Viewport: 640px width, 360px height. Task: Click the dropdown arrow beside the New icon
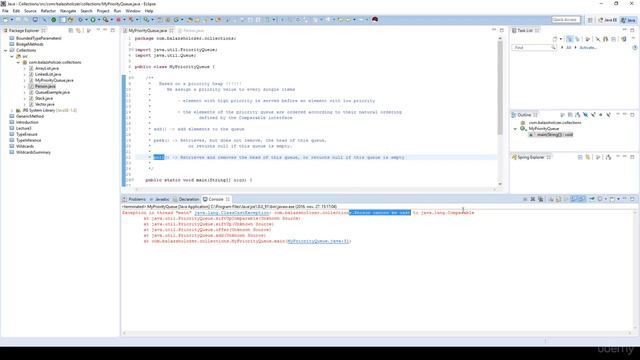click(x=11, y=20)
